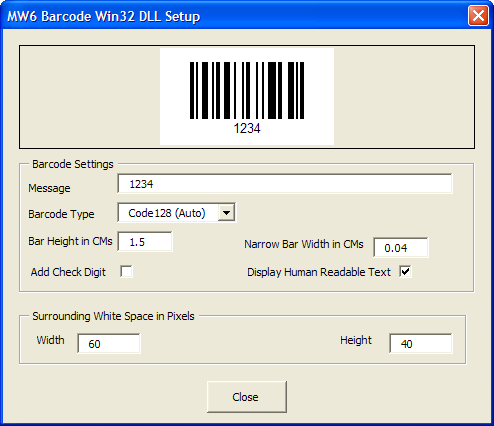This screenshot has width=494, height=426.
Task: Open the Barcode Type dropdown arrow
Action: click(x=226, y=213)
